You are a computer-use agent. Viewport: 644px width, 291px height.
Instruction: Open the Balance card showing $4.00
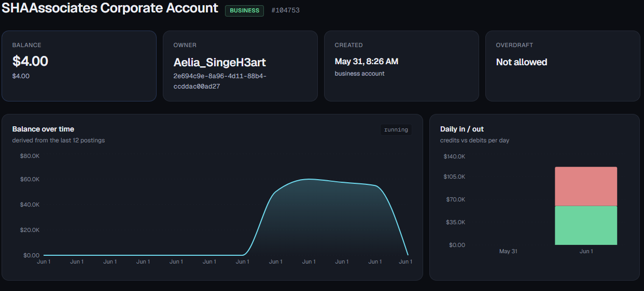(79, 66)
